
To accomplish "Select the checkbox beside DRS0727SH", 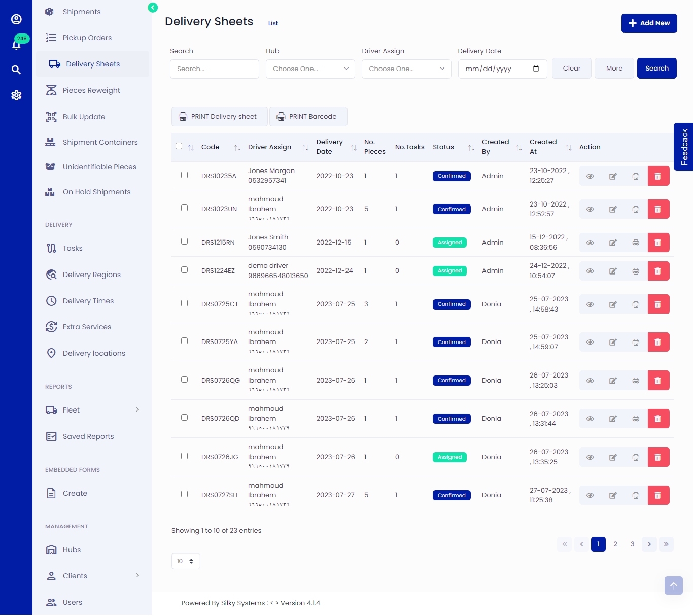I will coord(184,493).
